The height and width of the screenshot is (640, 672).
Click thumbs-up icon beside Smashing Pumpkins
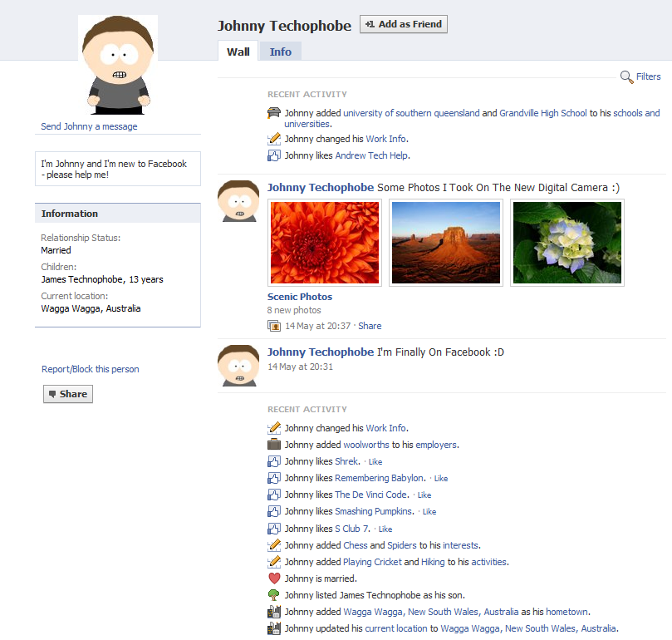tap(274, 511)
